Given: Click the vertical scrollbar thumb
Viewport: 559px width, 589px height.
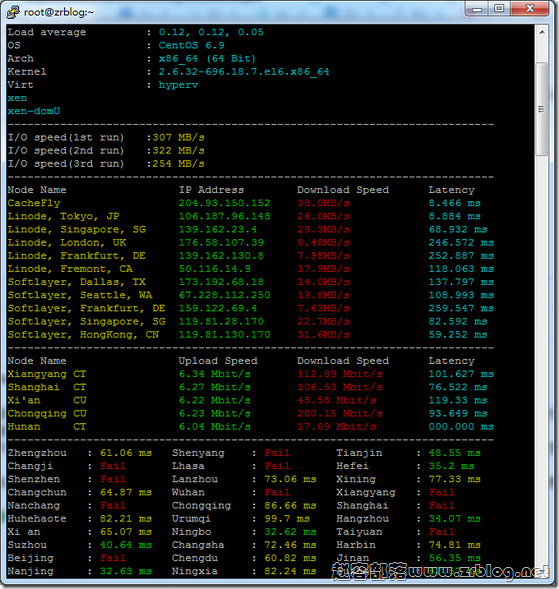Looking at the screenshot, I should [x=541, y=109].
